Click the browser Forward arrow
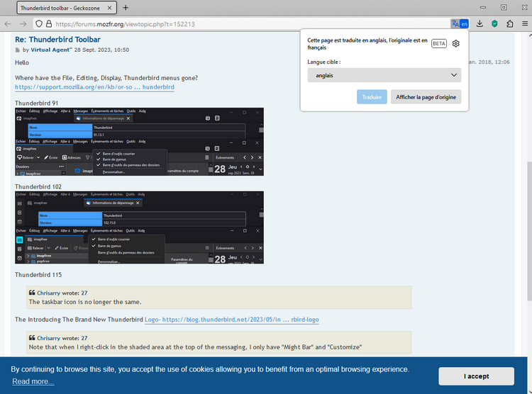This screenshot has height=394, width=532. tap(23, 23)
